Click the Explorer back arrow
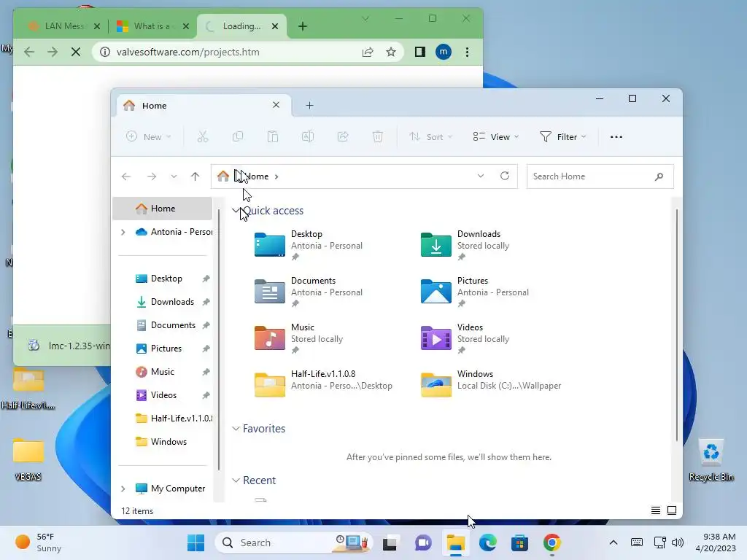This screenshot has height=560, width=747. (125, 176)
